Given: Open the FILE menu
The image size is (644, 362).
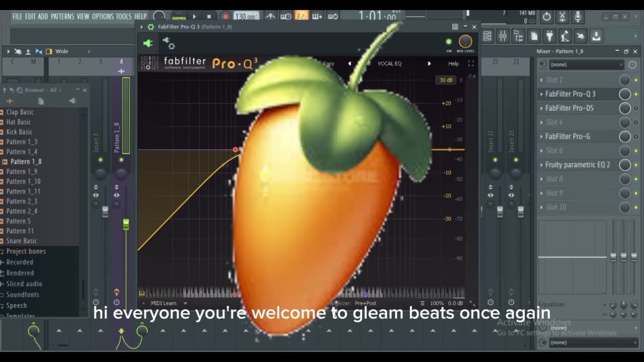Looking at the screenshot, I should [x=18, y=17].
